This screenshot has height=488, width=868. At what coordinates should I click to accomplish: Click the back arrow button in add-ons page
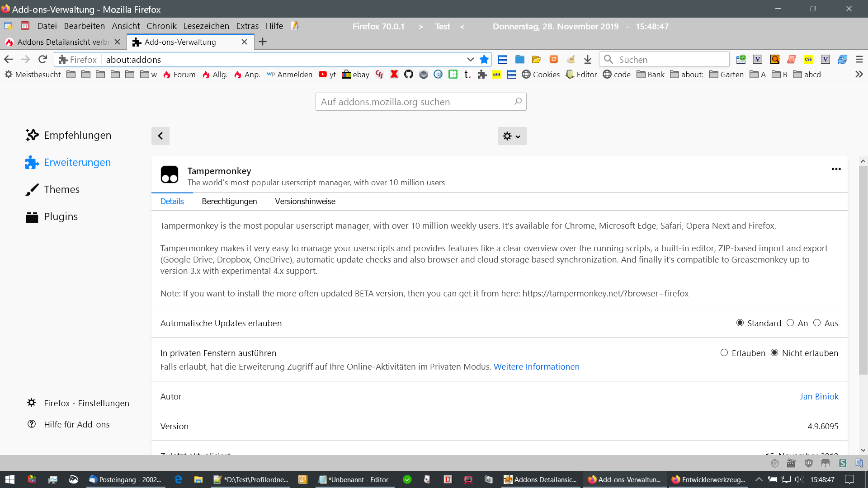[160, 136]
